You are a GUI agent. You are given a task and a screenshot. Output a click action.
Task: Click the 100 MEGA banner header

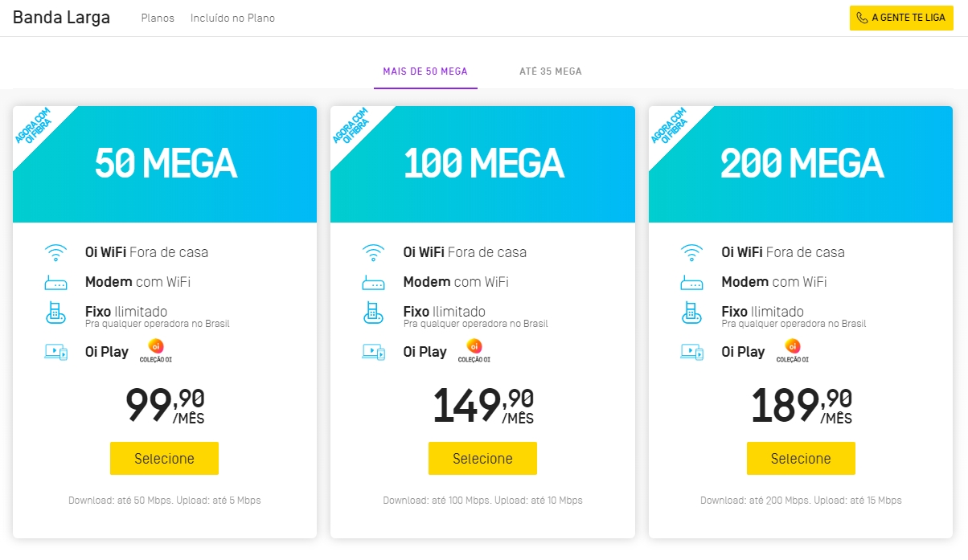tap(483, 164)
